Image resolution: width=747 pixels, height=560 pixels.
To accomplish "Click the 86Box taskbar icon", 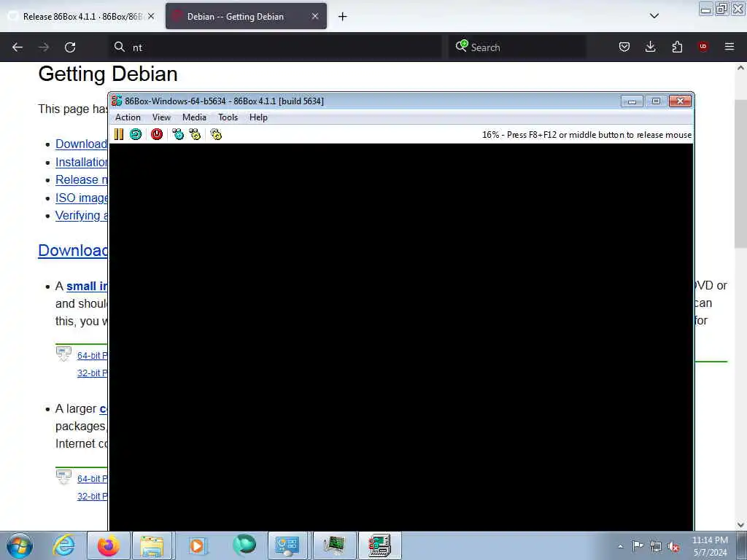I will point(379,545).
